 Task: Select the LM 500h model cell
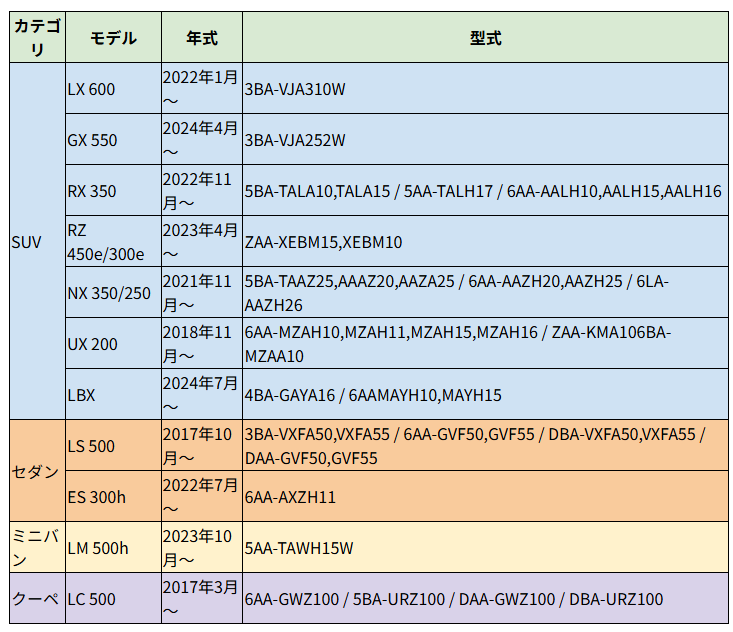coord(114,547)
